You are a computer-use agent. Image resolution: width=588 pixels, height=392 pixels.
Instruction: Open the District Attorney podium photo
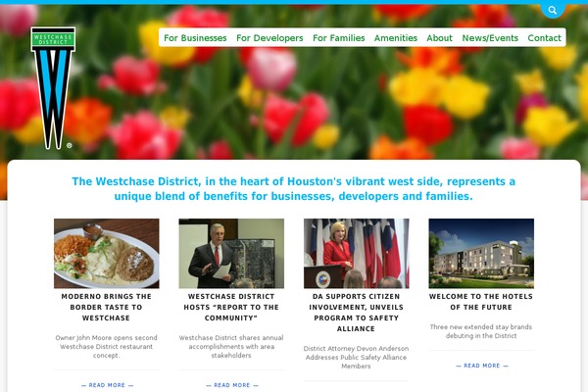pyautogui.click(x=357, y=253)
